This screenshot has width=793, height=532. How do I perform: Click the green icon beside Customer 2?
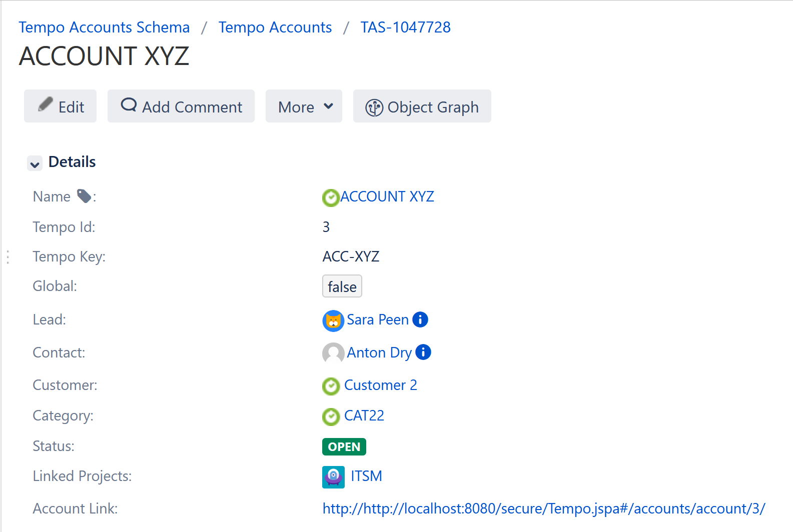331,386
